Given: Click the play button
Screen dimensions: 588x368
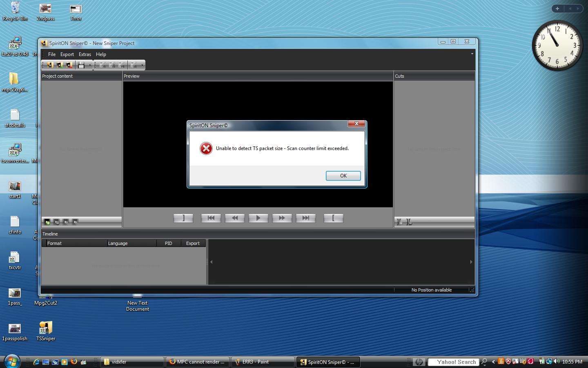Looking at the screenshot, I should [x=258, y=218].
